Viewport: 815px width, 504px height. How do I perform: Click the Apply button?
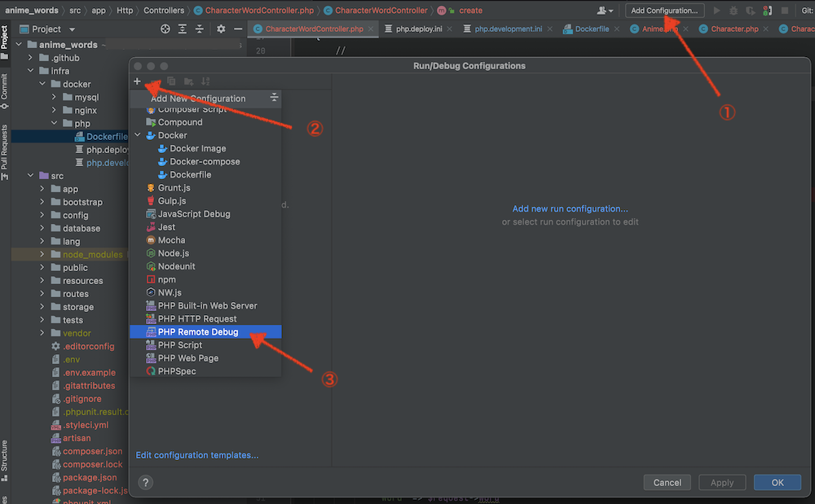[722, 483]
